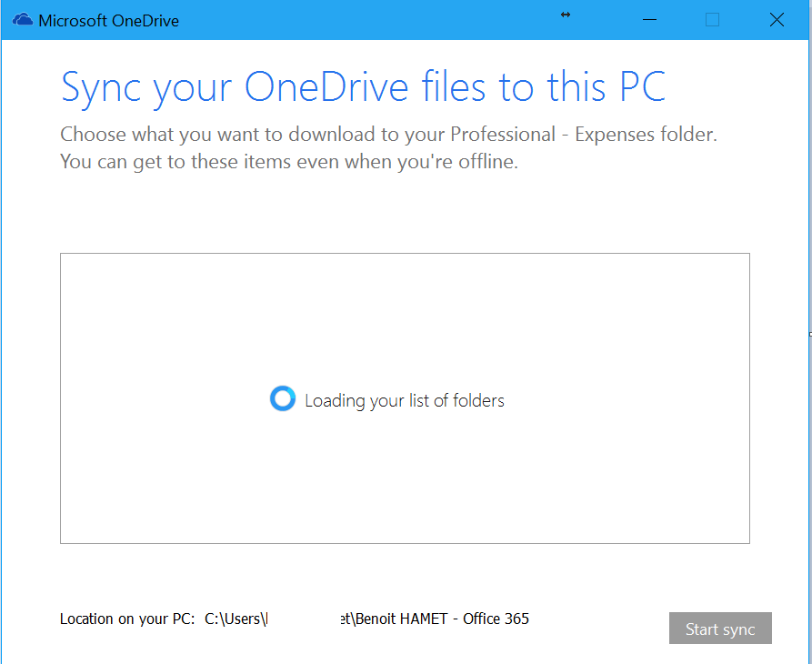
Task: Select the "Loading your list of folders" text
Action: [404, 400]
